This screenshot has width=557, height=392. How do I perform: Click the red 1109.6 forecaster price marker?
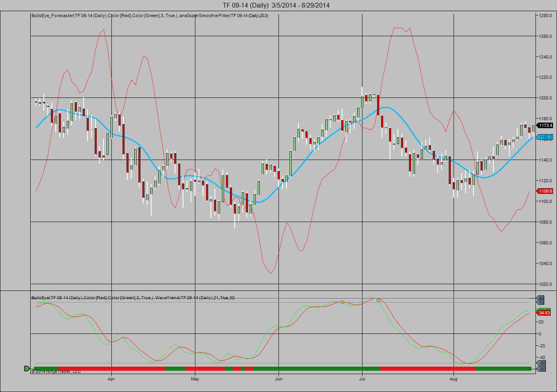tap(545, 191)
